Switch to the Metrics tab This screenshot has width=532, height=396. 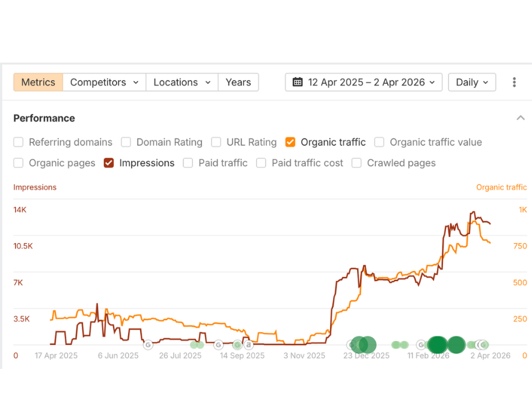37,82
